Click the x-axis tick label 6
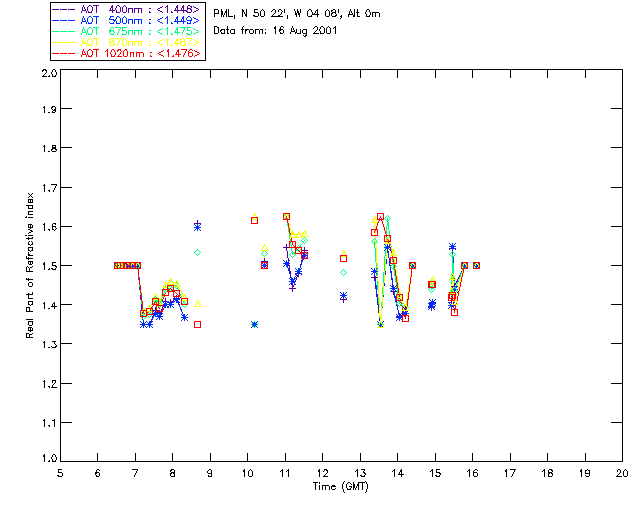The height and width of the screenshot is (512, 640). click(98, 473)
